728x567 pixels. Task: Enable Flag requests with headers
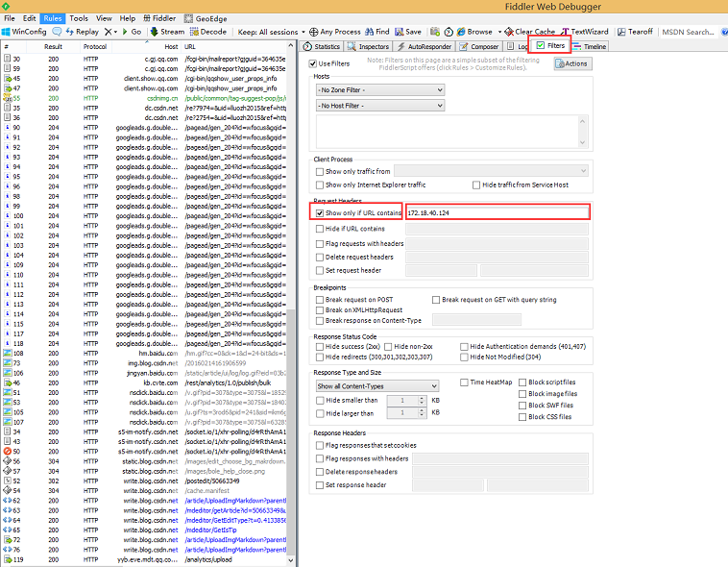tap(320, 243)
